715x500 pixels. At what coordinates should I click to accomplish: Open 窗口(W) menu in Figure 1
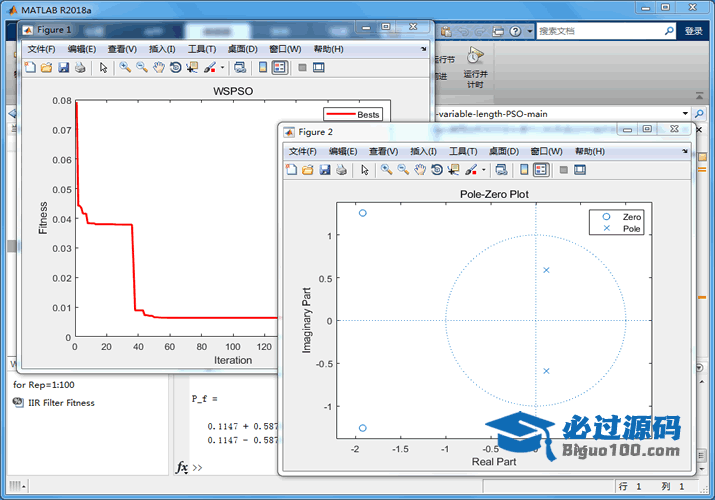[285, 49]
